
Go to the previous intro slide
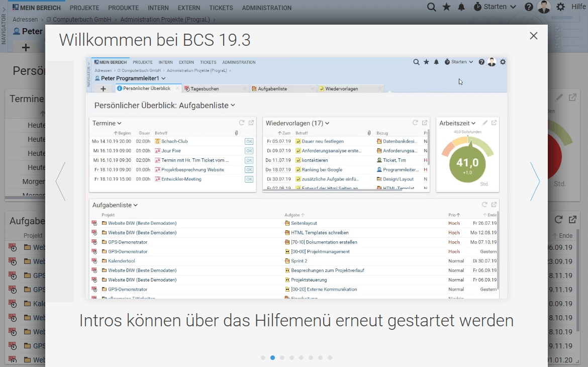click(x=61, y=181)
